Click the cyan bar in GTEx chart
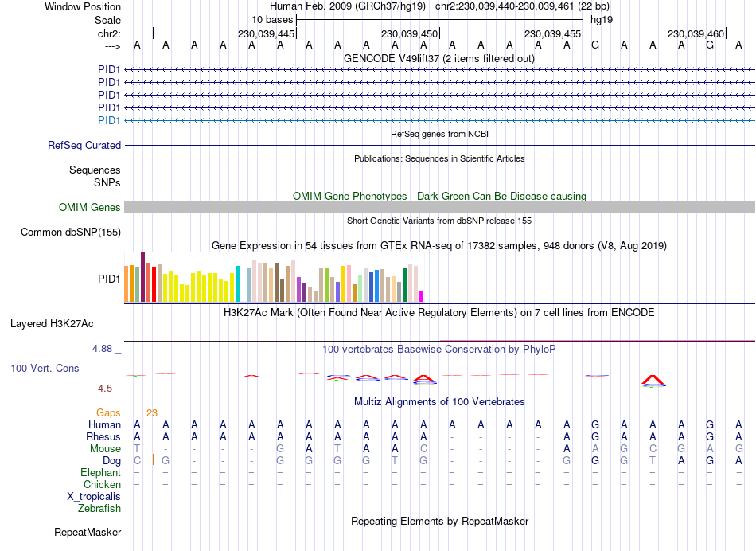756x551 pixels. (237, 283)
